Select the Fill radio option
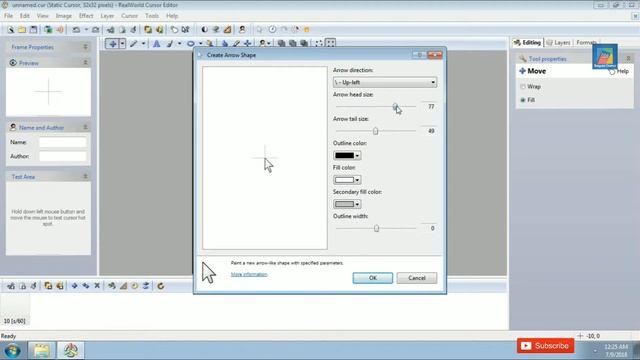Image resolution: width=640 pixels, height=360 pixels. click(523, 100)
